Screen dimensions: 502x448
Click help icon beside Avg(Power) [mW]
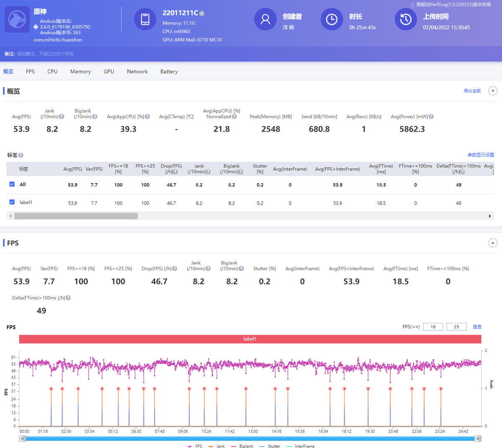coord(431,117)
